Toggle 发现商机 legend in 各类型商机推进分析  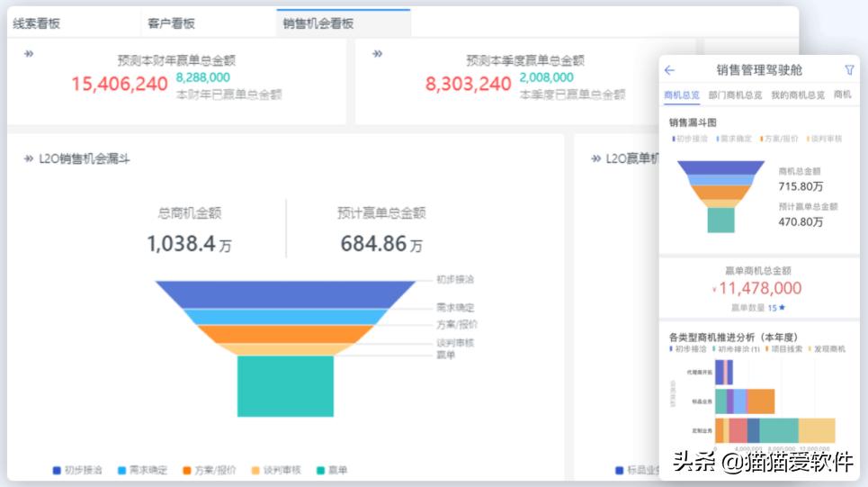pyautogui.click(x=827, y=349)
